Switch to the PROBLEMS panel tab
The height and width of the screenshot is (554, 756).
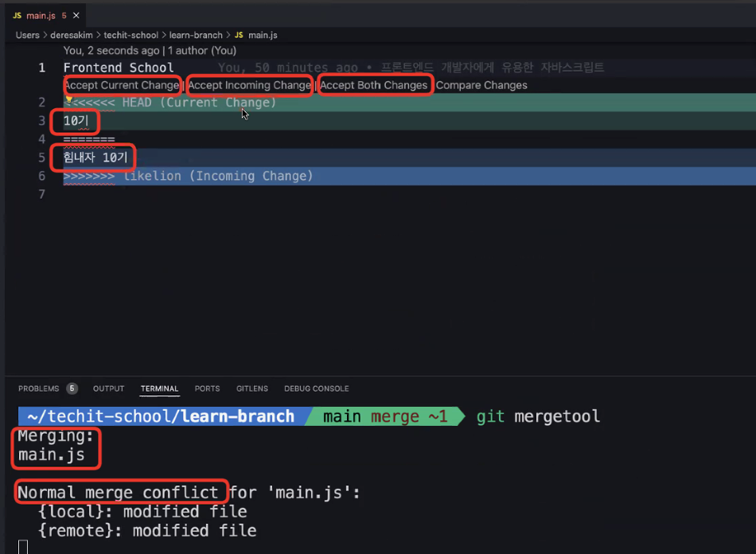(38, 388)
